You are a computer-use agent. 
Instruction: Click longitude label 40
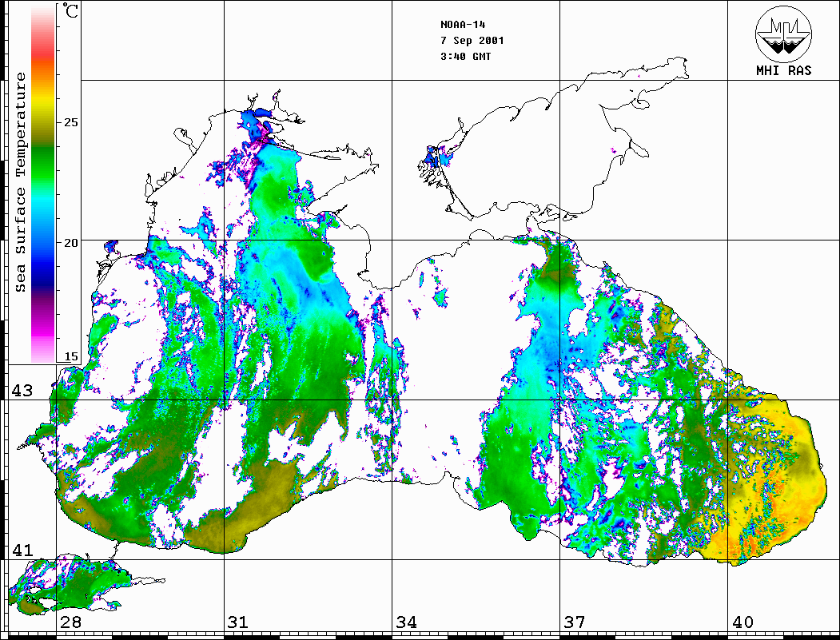click(742, 622)
